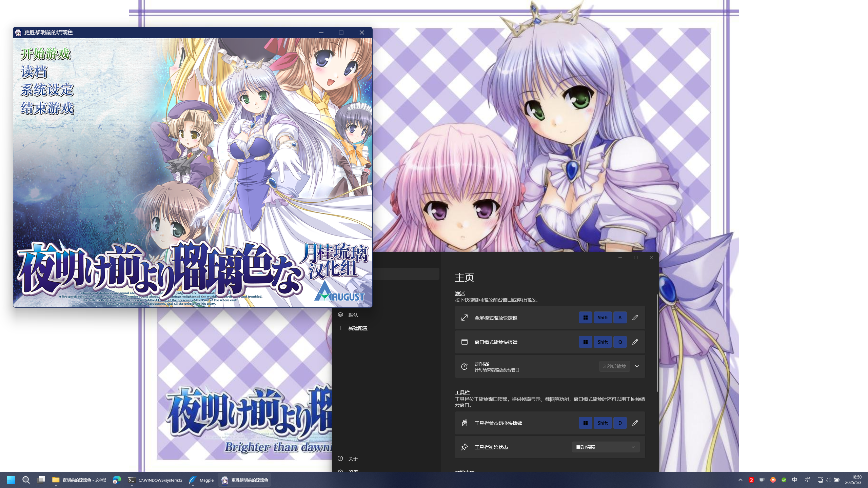Click the Magpie sidebar search field
The image size is (868, 488).
[405, 274]
